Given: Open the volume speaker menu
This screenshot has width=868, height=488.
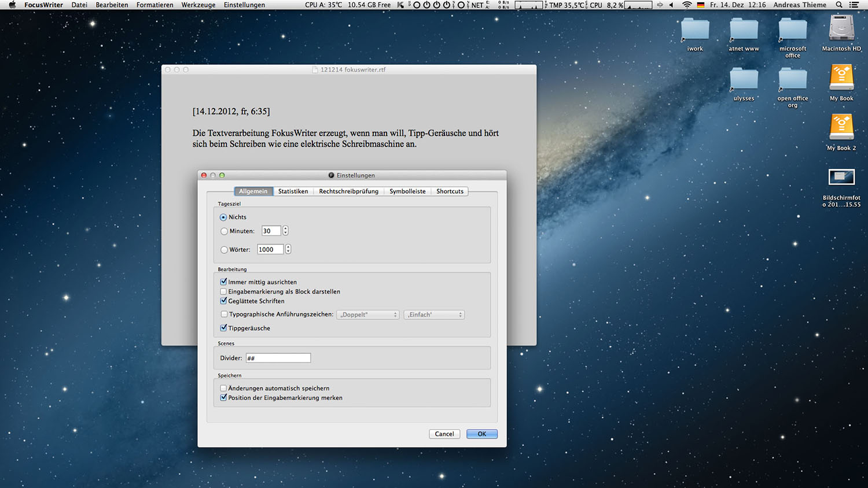Looking at the screenshot, I should [x=671, y=5].
